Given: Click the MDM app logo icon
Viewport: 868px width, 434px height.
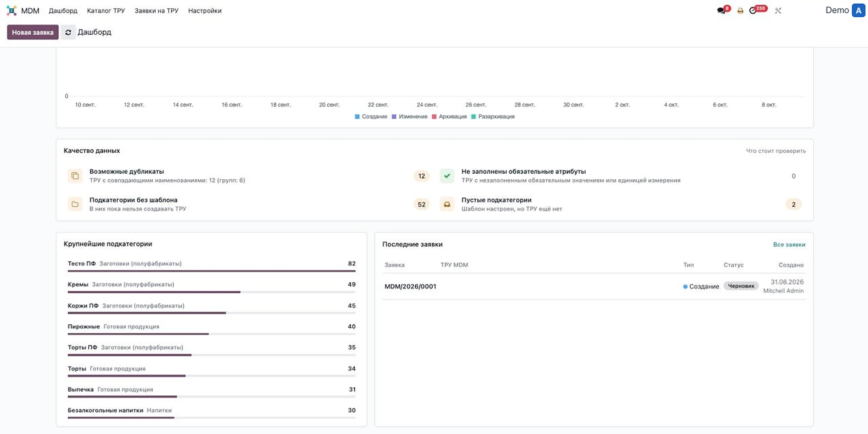Looking at the screenshot, I should [x=12, y=11].
